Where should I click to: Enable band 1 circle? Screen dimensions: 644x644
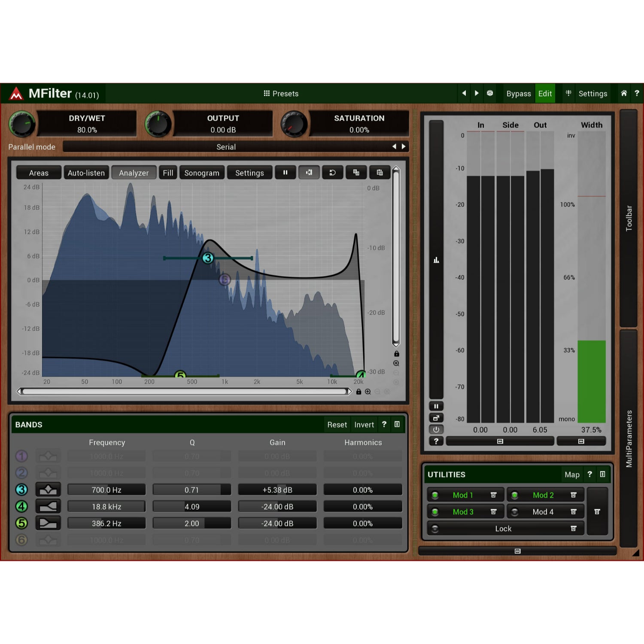click(x=21, y=456)
